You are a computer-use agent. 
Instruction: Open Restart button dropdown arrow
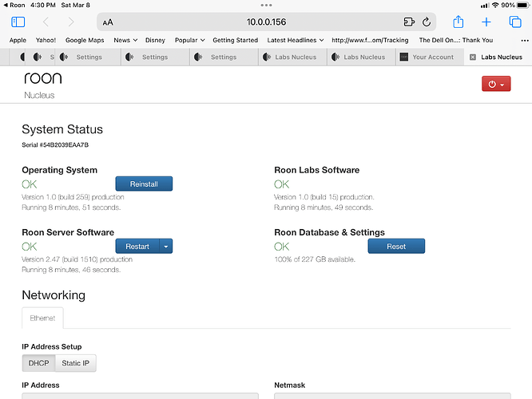click(166, 246)
